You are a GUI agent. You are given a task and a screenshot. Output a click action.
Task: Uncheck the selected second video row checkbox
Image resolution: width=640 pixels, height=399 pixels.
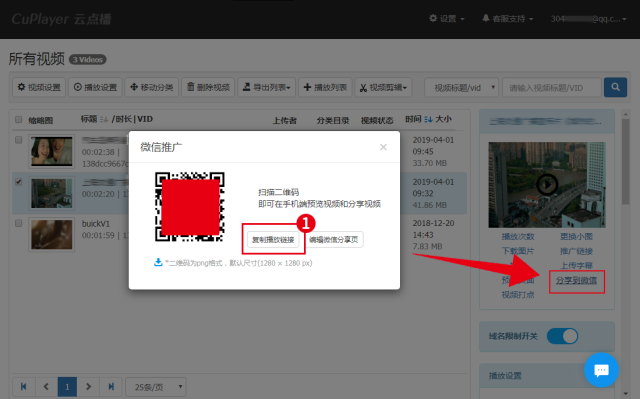(x=18, y=182)
